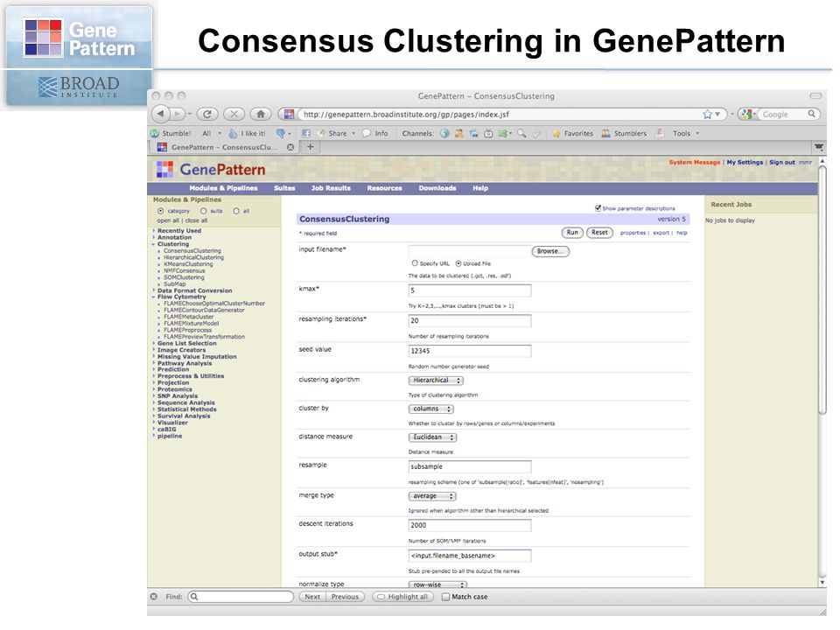
Task: Click the Find text field
Action: pos(241,597)
